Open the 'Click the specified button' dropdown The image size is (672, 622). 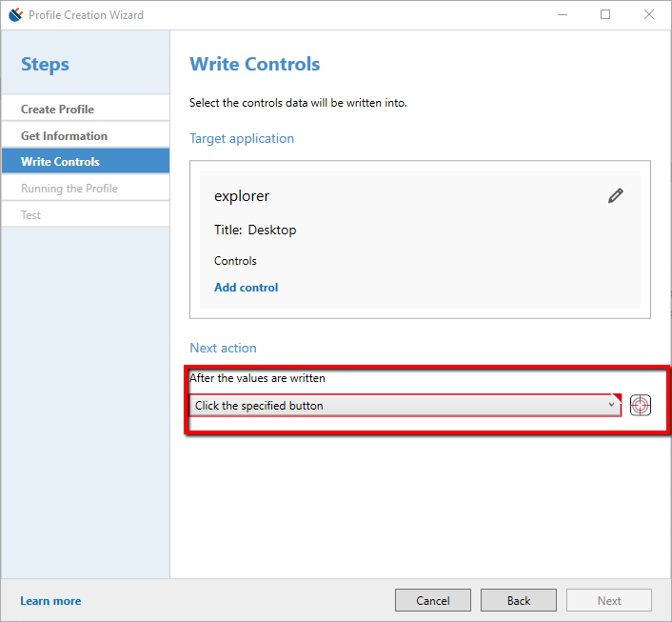point(405,406)
